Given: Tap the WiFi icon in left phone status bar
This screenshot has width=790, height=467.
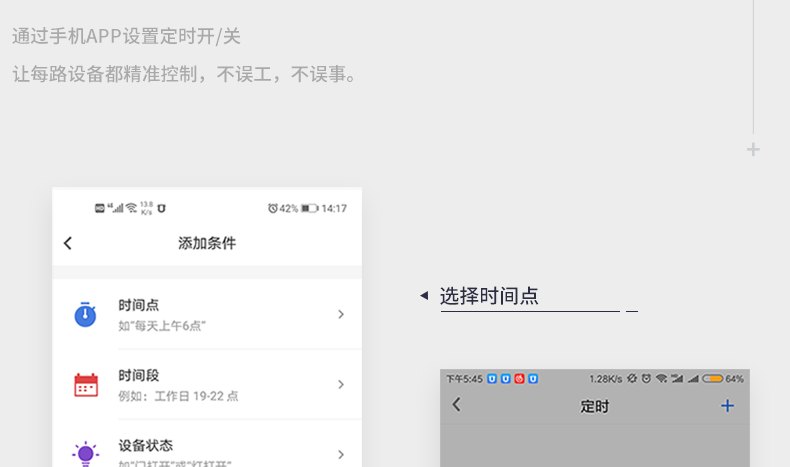Looking at the screenshot, I should tap(131, 208).
